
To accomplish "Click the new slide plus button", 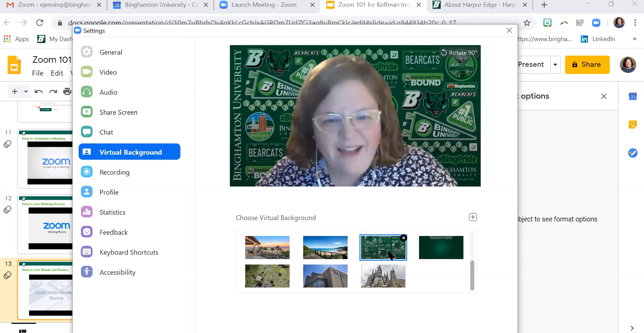I will click(x=15, y=92).
